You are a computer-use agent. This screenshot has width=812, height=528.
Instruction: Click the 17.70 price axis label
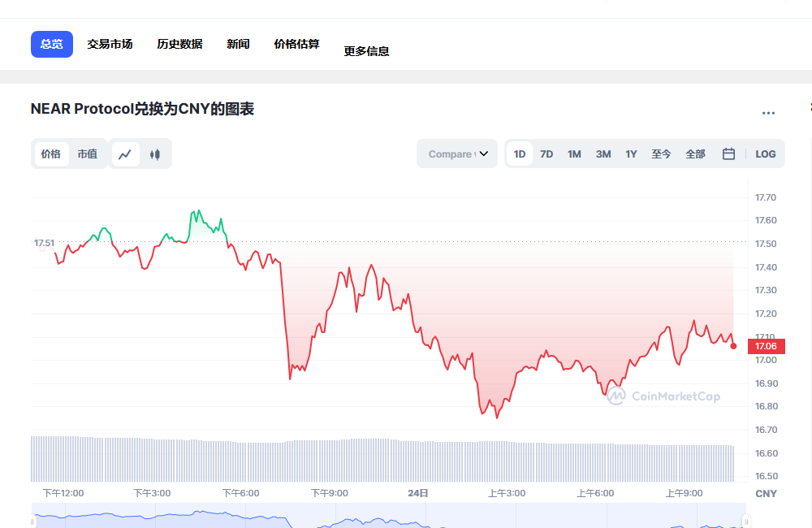pos(766,197)
